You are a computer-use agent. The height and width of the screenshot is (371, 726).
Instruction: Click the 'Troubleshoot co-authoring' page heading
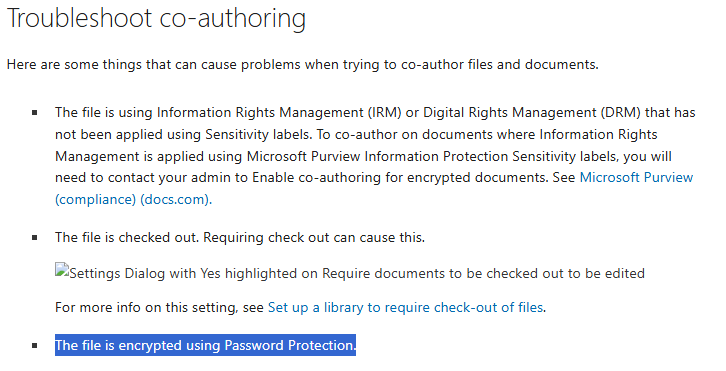156,19
